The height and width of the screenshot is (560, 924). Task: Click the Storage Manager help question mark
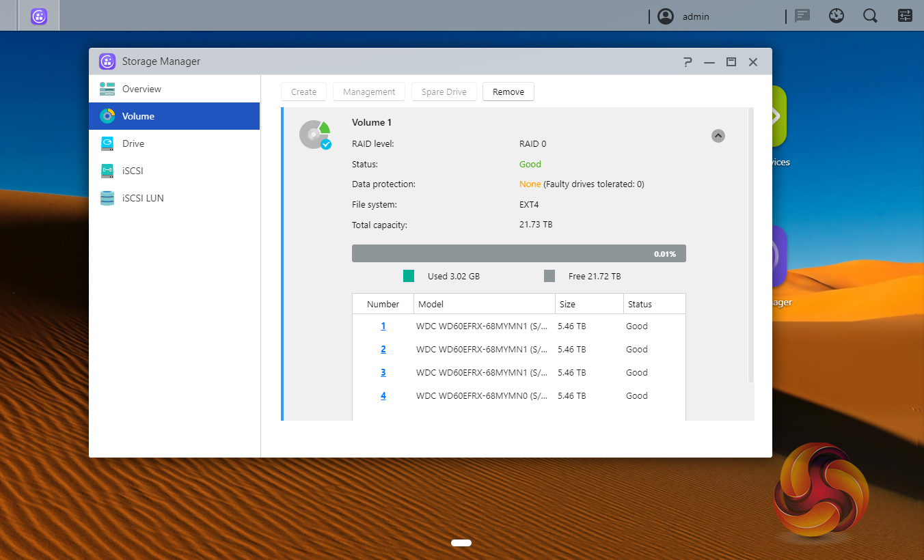pyautogui.click(x=688, y=62)
